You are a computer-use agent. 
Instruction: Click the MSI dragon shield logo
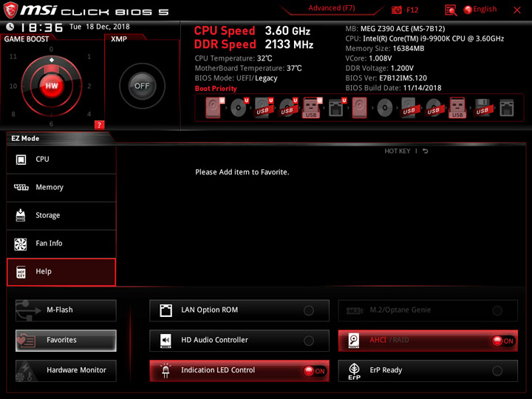(10, 10)
